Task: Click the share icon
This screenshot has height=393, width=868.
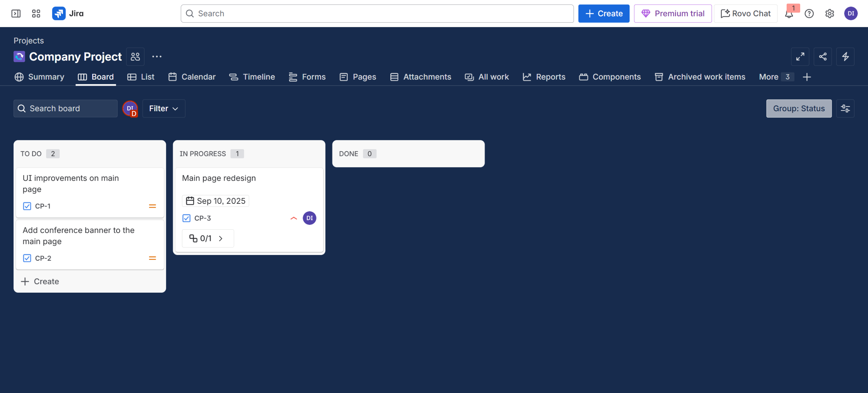Action: point(823,57)
